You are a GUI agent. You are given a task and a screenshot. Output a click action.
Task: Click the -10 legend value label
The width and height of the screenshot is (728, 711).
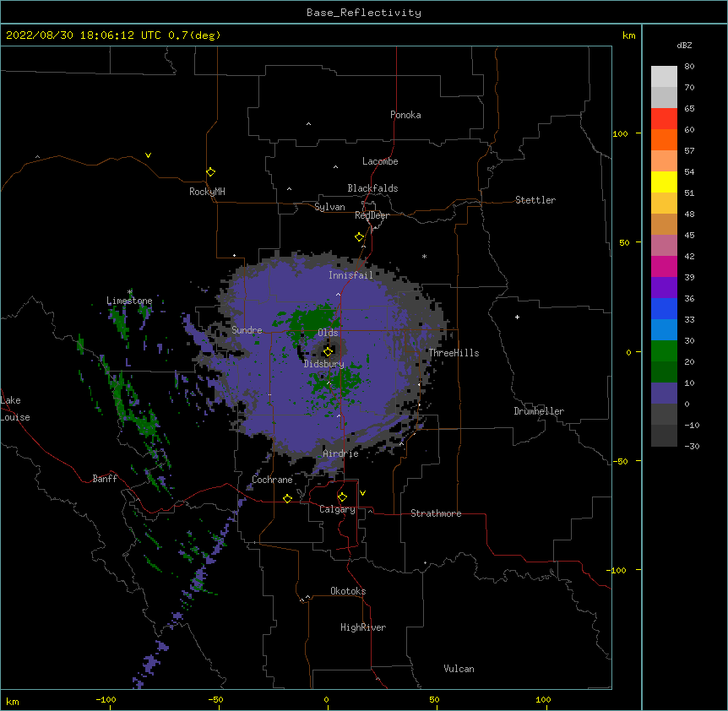(x=692, y=425)
